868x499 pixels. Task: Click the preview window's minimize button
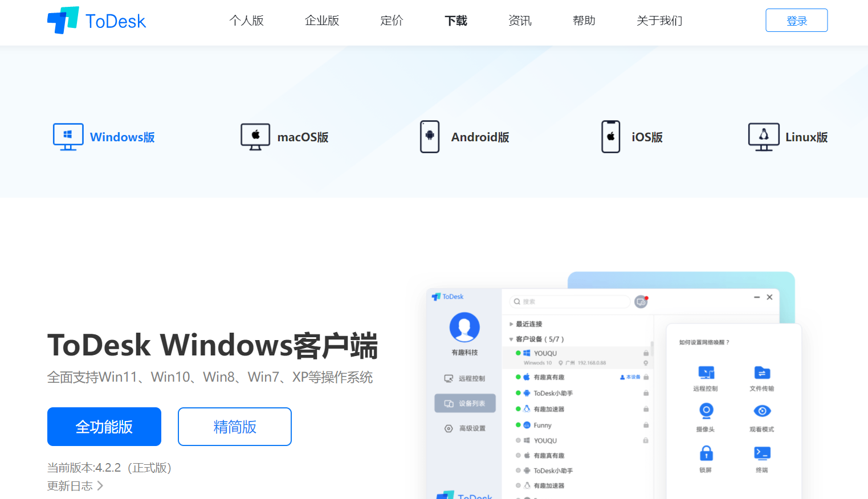(x=757, y=297)
